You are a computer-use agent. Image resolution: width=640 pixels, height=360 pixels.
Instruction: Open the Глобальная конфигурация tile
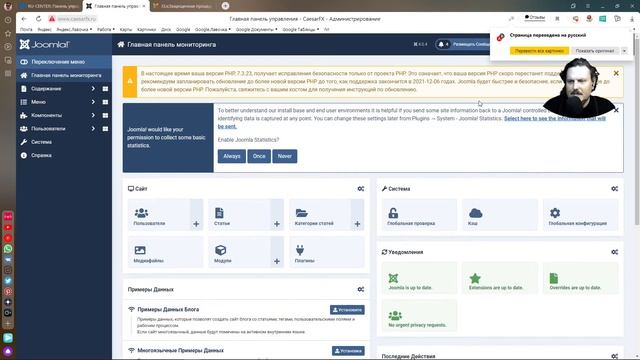[x=580, y=215]
